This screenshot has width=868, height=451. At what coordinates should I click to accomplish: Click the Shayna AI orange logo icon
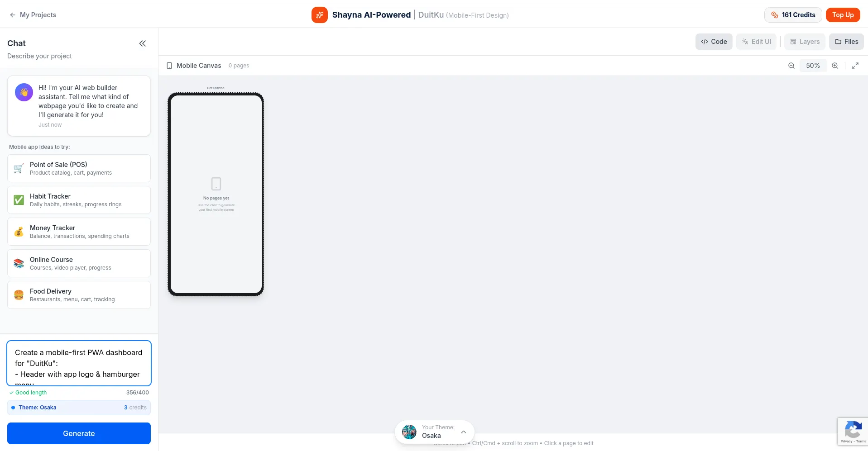(319, 15)
